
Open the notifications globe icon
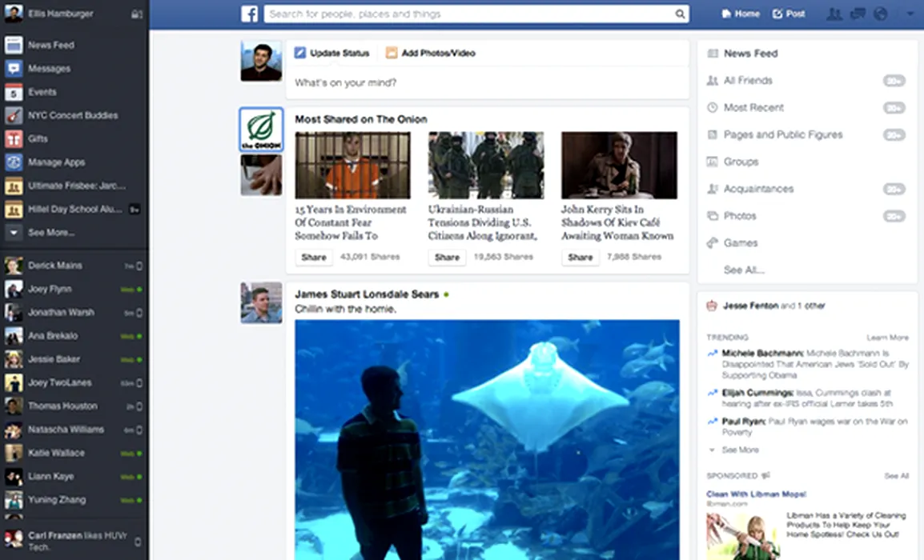click(x=881, y=14)
